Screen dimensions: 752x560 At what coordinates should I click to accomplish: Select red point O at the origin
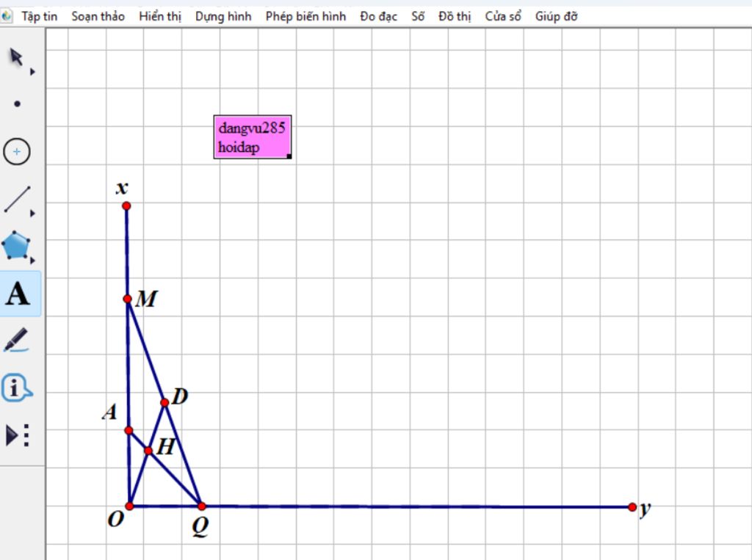(129, 506)
